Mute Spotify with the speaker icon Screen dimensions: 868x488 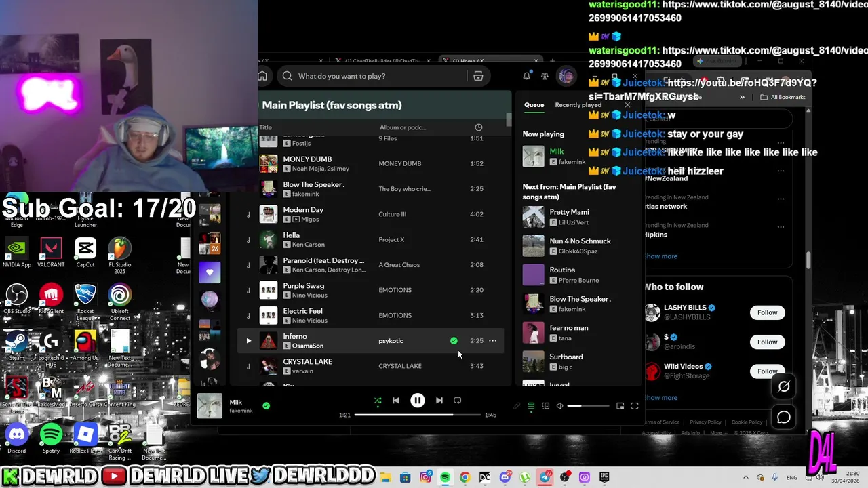559,406
